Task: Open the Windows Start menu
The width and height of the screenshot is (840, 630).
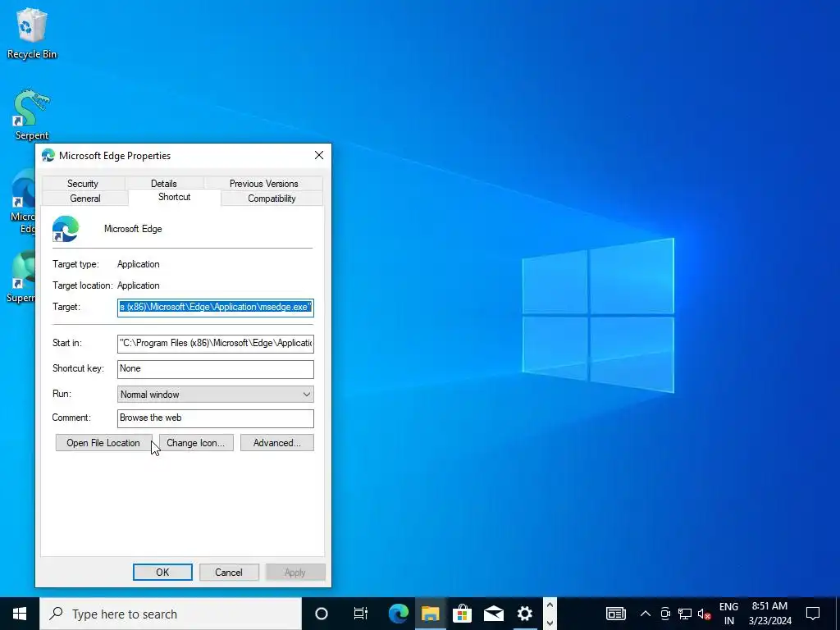Action: pos(20,614)
